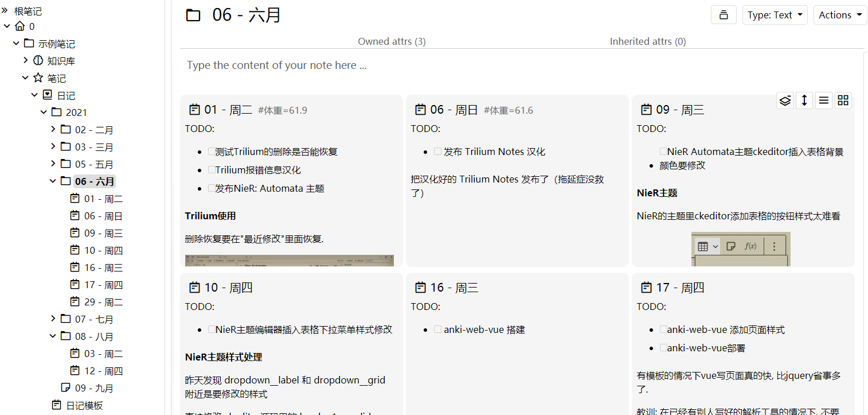
Task: Expand the 03 - 三月 folder
Action: (53, 146)
